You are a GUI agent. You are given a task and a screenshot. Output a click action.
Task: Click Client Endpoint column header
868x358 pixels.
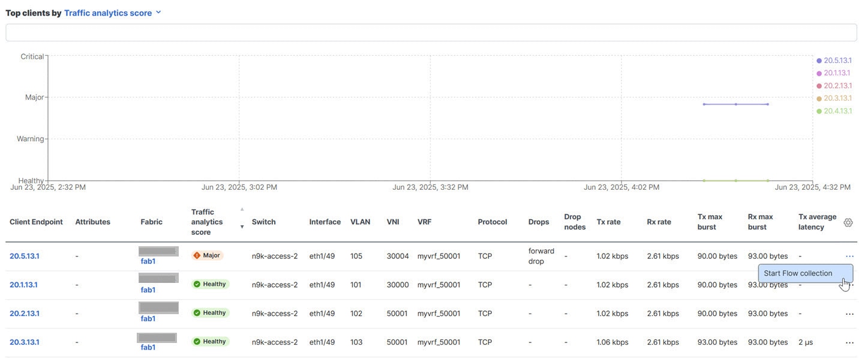[36, 222]
